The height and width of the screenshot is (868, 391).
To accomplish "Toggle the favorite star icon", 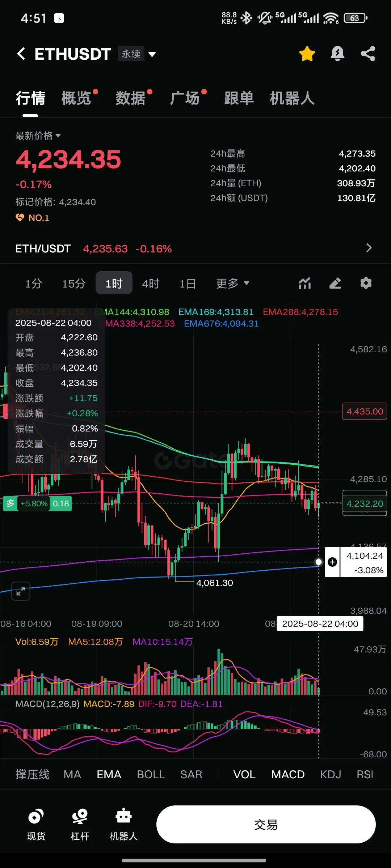I will click(307, 54).
